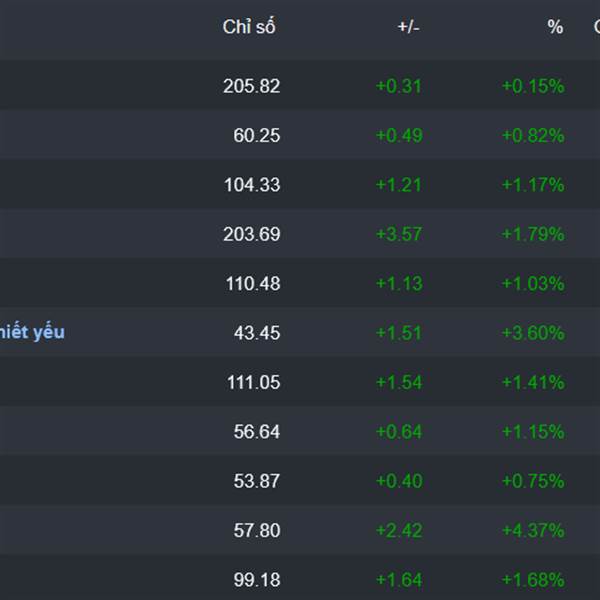This screenshot has height=600, width=600.
Task: Click the index value 43.45
Action: [x=258, y=333]
